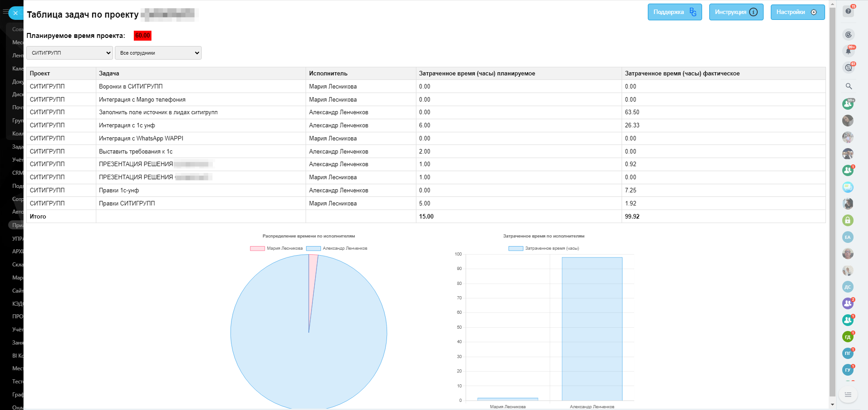This screenshot has height=410, width=868.
Task: Click the red 60.00 planned time value
Action: (142, 36)
